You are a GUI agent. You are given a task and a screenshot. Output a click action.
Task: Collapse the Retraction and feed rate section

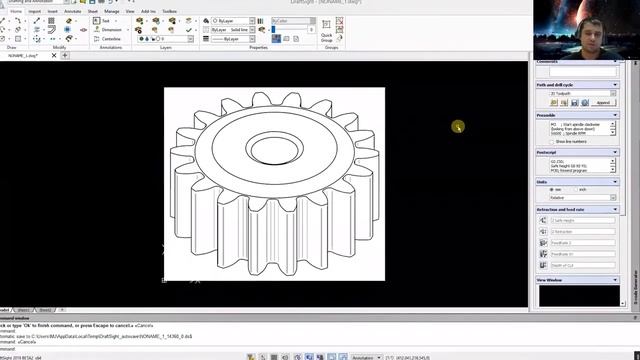click(615, 210)
